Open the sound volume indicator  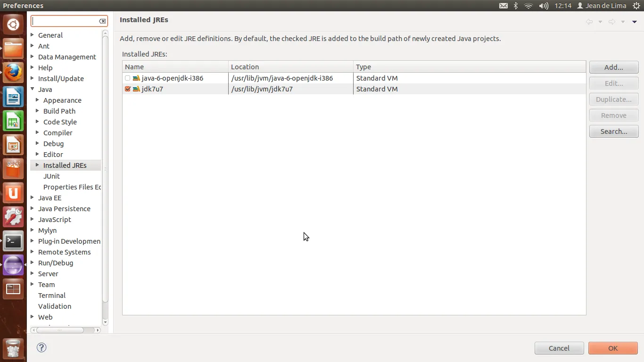point(544,6)
